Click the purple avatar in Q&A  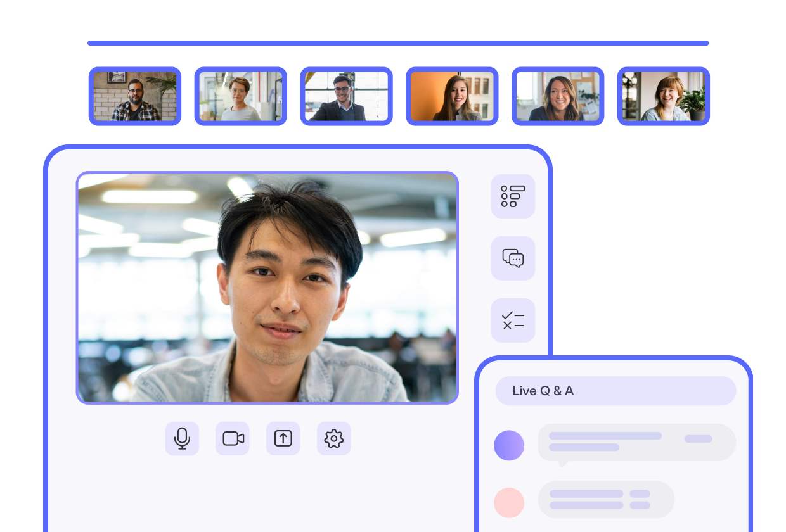(x=509, y=445)
